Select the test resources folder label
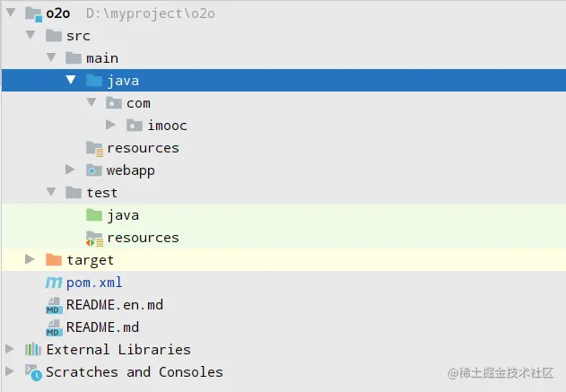Image resolution: width=566 pixels, height=392 pixels. pyautogui.click(x=143, y=238)
